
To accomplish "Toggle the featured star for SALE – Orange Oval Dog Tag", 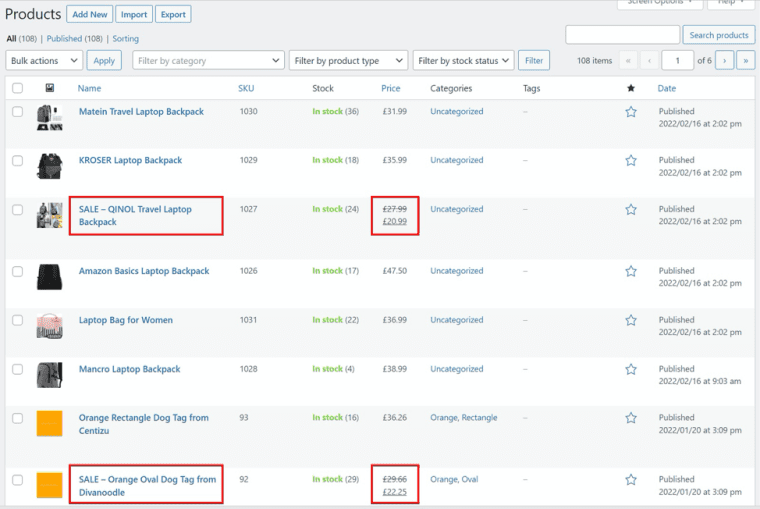I will (x=631, y=480).
